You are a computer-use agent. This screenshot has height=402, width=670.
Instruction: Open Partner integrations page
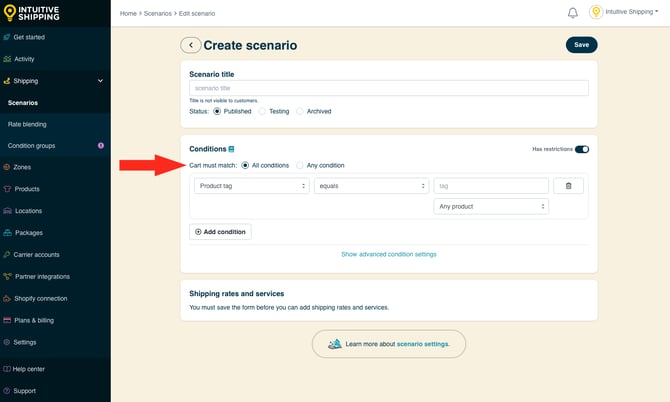(42, 276)
